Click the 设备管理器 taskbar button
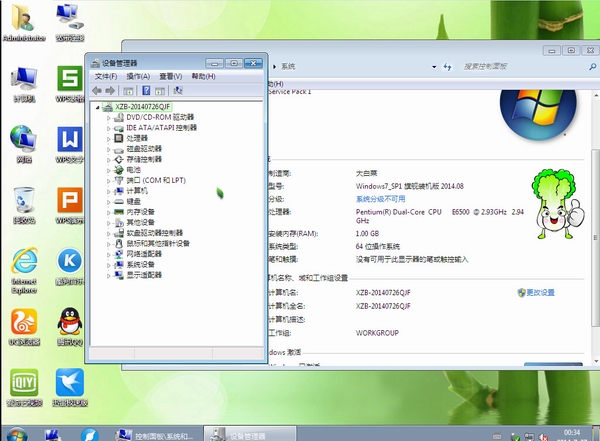Image resolution: width=600 pixels, height=441 pixels. [250, 436]
